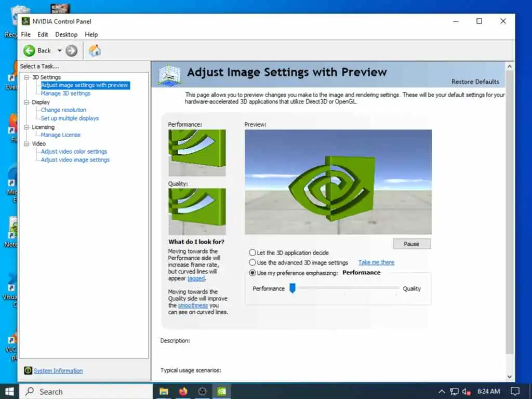This screenshot has height=399, width=532.
Task: Open the Windows Start button
Action: pos(9,392)
